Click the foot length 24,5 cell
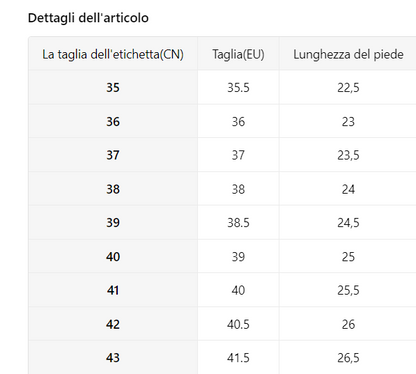Viewport: 416px width, 374px height. 348,222
